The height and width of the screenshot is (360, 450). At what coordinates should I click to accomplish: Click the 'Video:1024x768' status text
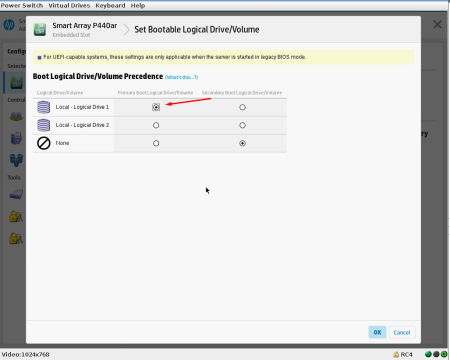(26, 354)
